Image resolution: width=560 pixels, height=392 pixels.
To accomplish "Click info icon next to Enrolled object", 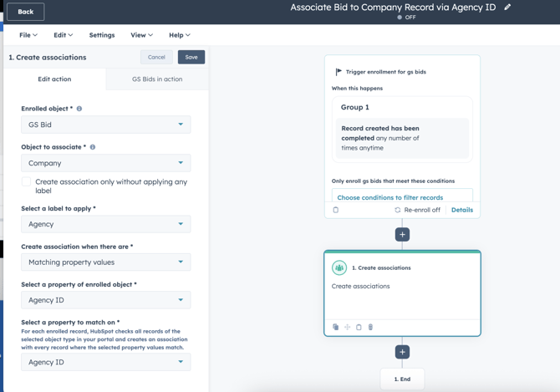I will point(79,109).
